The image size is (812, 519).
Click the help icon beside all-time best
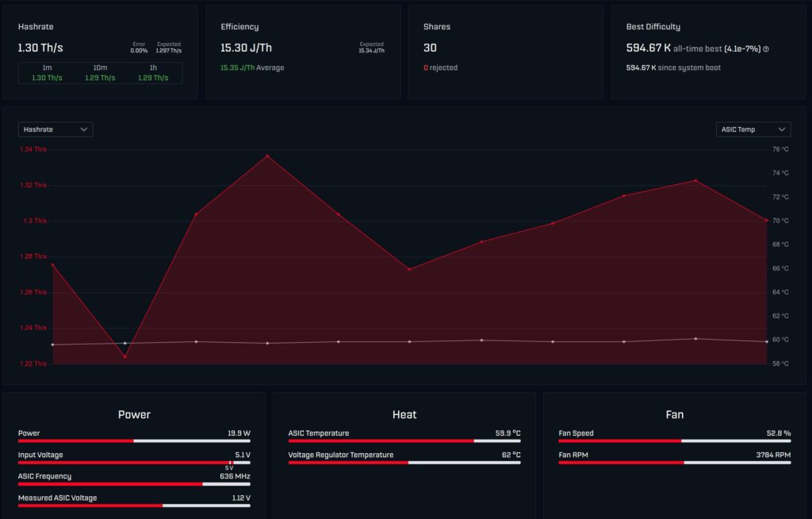point(766,49)
